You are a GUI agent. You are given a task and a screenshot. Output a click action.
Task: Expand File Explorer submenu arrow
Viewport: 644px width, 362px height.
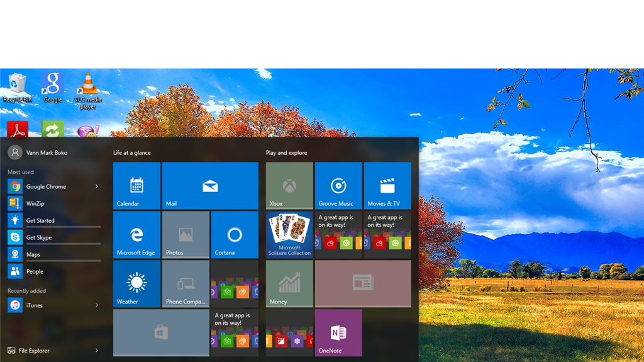[97, 351]
